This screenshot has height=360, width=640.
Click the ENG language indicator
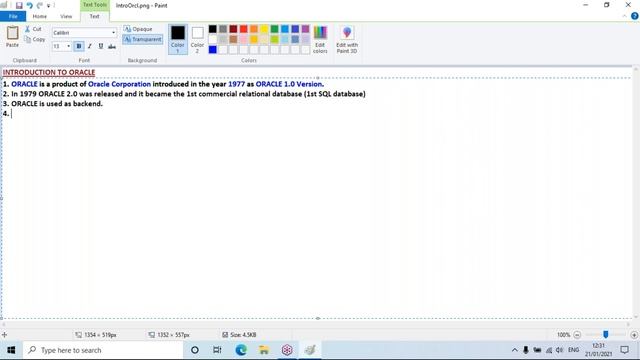pyautogui.click(x=573, y=350)
